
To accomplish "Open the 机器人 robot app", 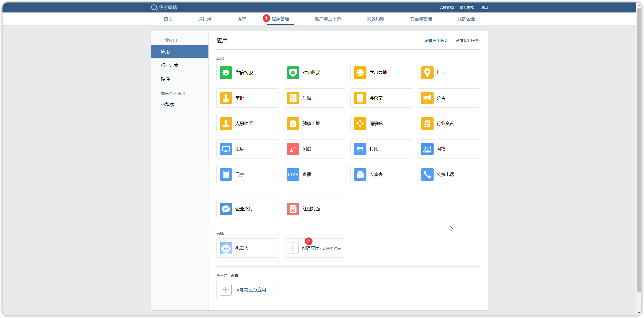I will coord(247,248).
